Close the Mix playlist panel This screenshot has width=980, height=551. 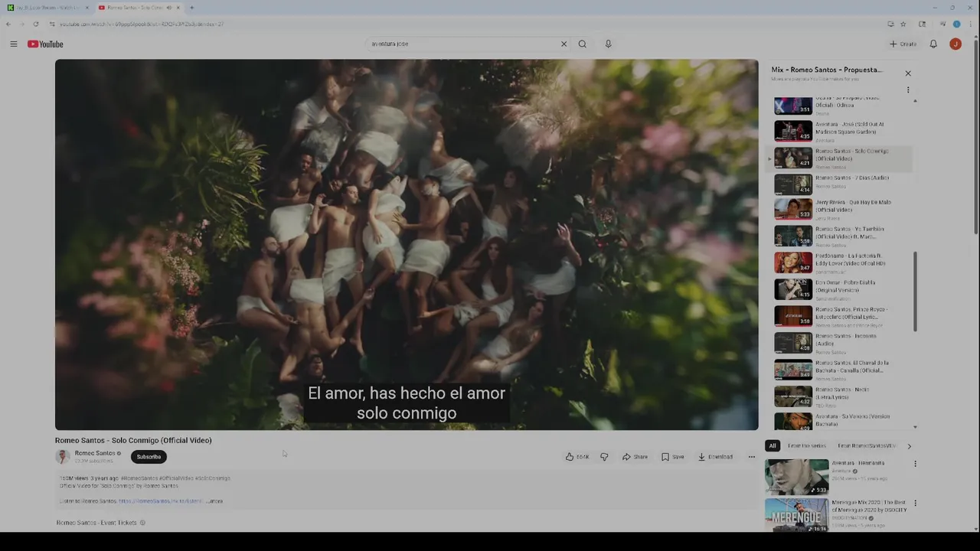908,73
